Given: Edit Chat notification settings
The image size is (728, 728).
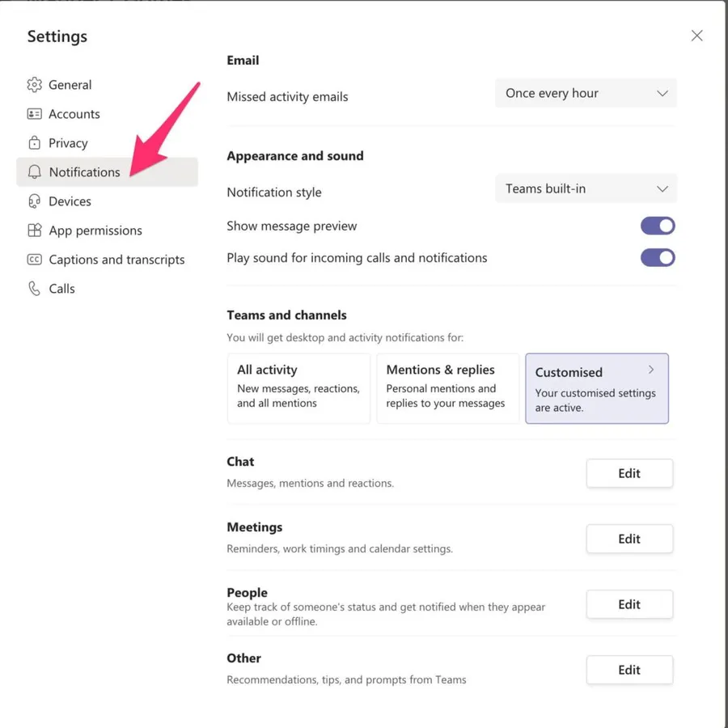Looking at the screenshot, I should [x=629, y=474].
